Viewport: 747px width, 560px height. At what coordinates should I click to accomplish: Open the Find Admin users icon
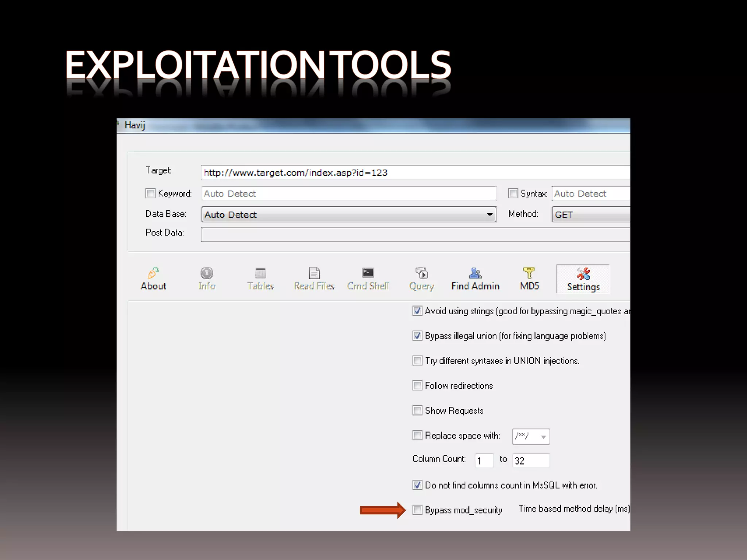pyautogui.click(x=475, y=273)
